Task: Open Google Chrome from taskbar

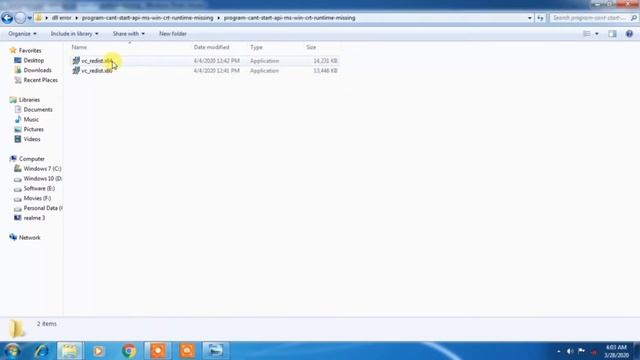Action: pyautogui.click(x=129, y=351)
